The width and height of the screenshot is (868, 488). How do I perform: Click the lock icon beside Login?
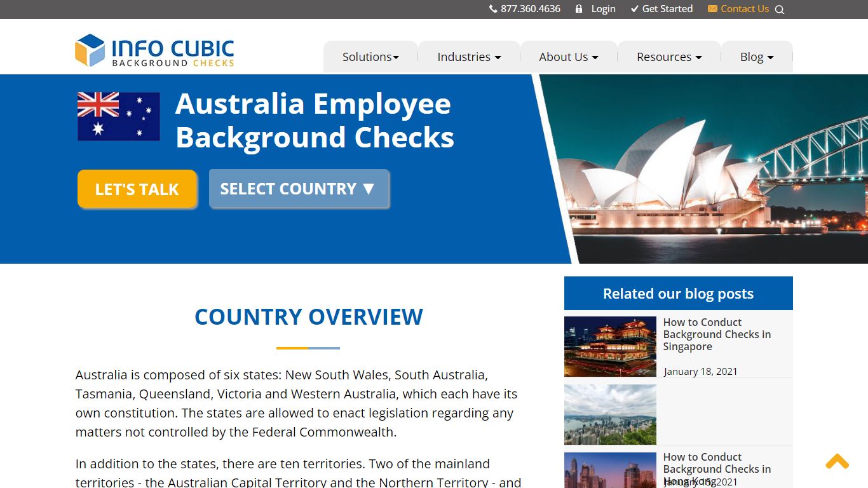(x=579, y=9)
